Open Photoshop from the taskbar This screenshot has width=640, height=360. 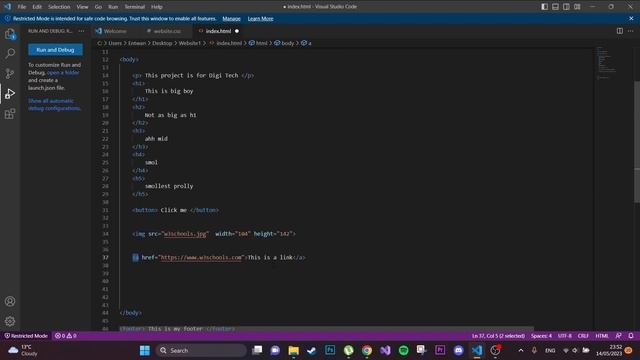[330, 350]
